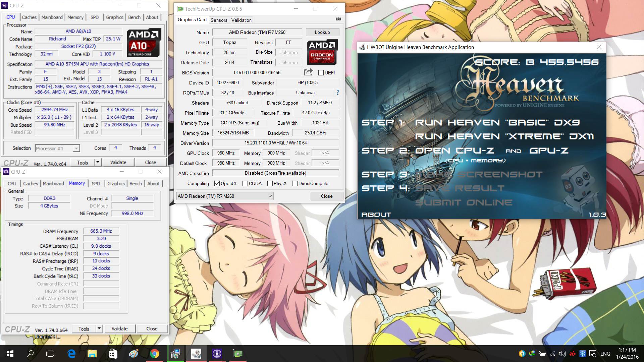Open the battery status tray icon
644x362 pixels.
click(x=542, y=354)
